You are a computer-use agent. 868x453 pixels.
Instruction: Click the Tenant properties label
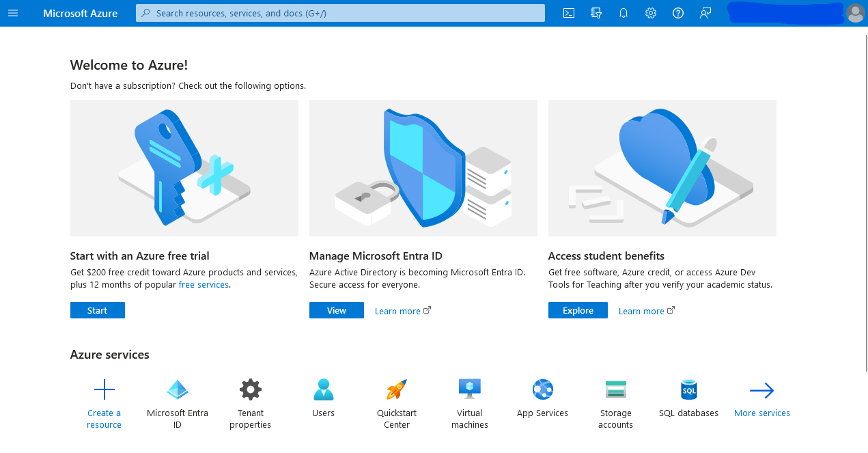tap(251, 419)
